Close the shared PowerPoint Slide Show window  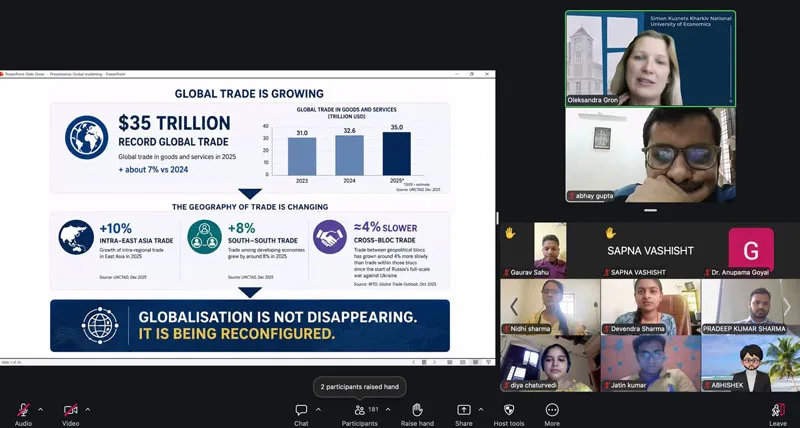(x=487, y=74)
